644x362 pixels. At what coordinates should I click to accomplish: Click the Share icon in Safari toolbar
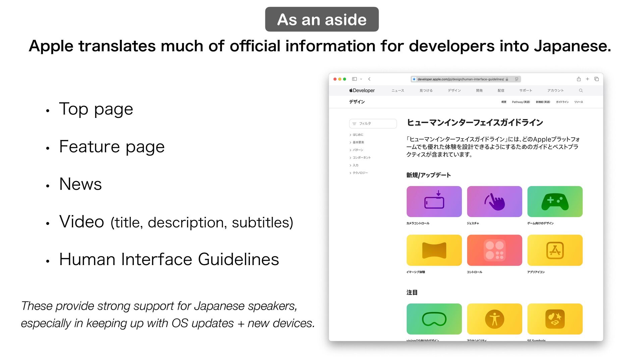pos(579,79)
